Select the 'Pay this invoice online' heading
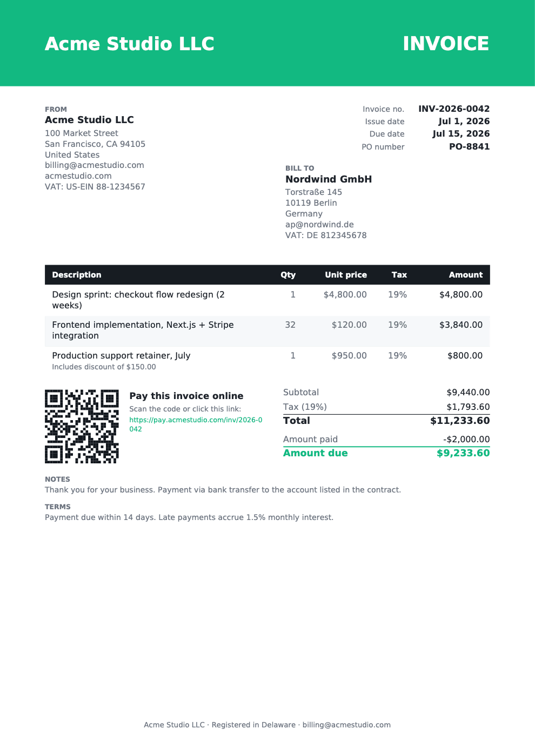The height and width of the screenshot is (756, 535). coord(186,396)
